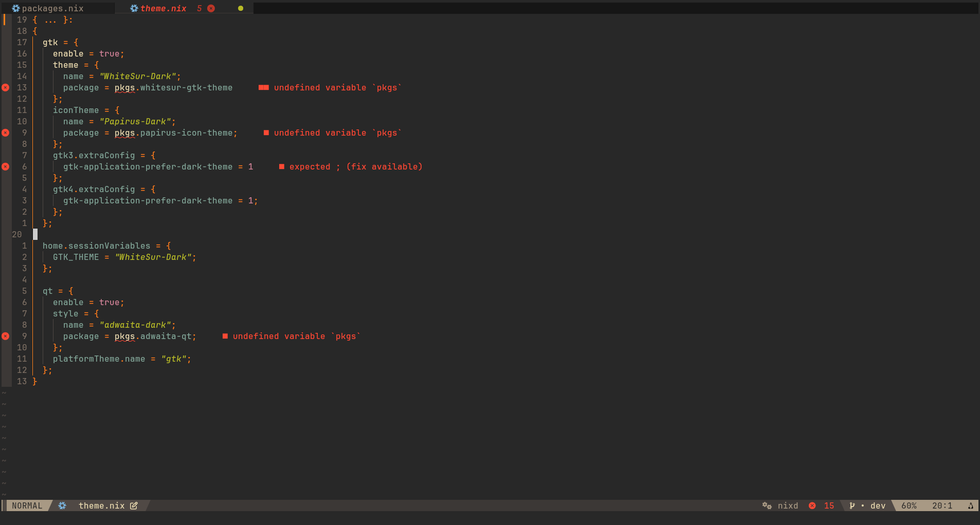The width and height of the screenshot is (980, 525).
Task: Click the string "Papirus-Dark"
Action: click(x=135, y=121)
